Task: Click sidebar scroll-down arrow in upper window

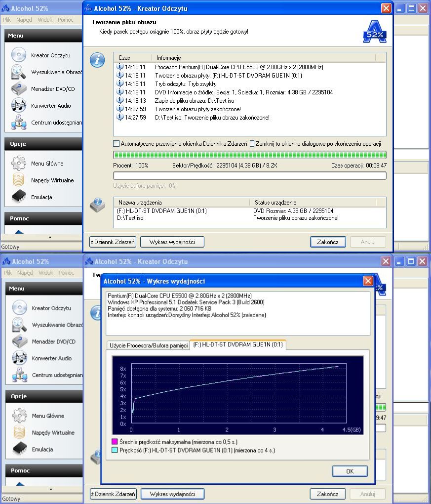Action: [x=50, y=237]
